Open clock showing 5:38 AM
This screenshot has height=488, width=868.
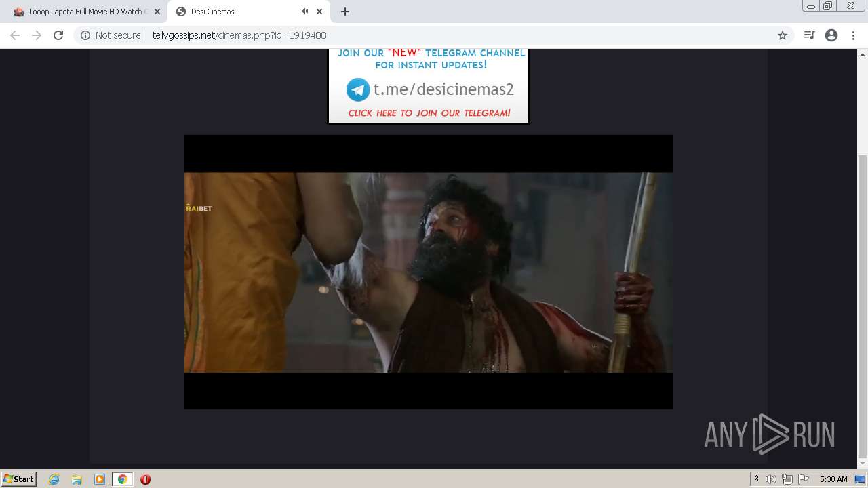[833, 479]
